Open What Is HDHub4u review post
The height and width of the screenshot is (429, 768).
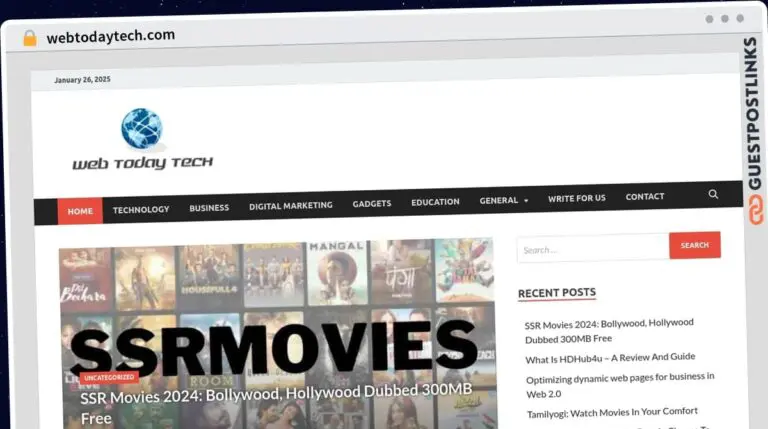click(610, 358)
